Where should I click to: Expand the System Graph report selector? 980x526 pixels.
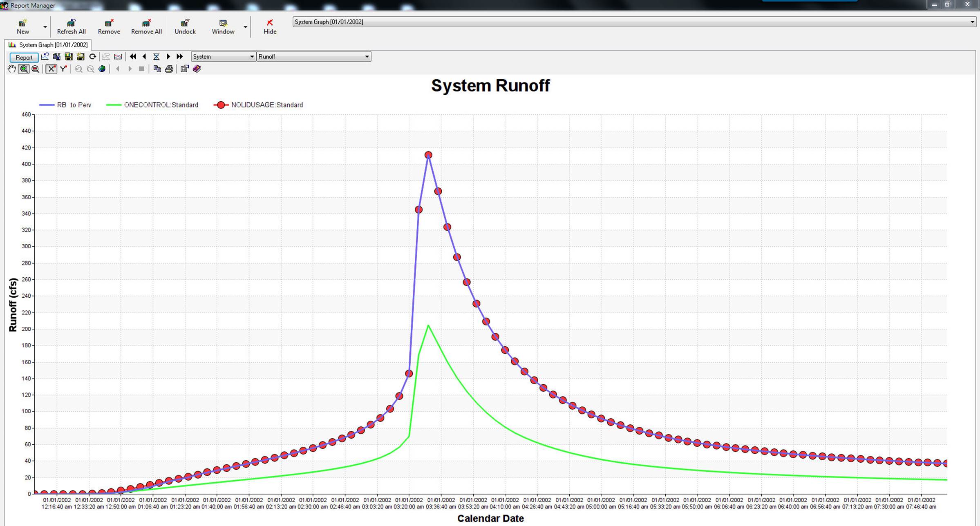(972, 22)
